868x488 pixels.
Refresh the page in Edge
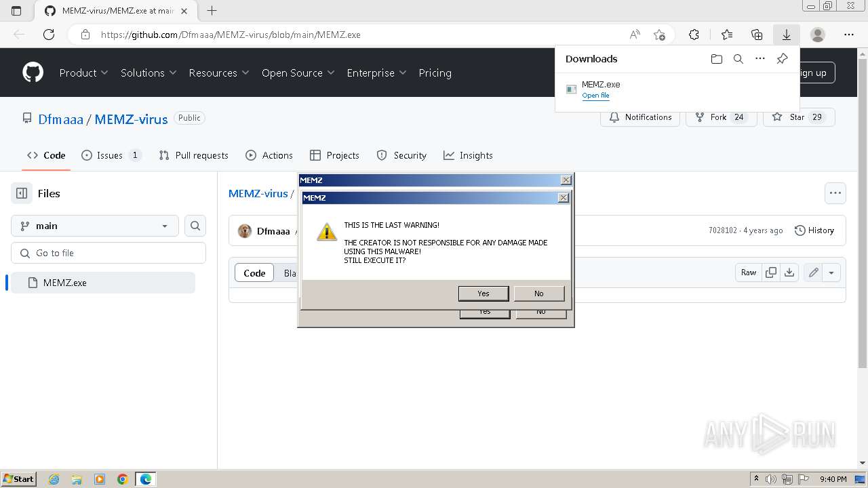tap(49, 35)
